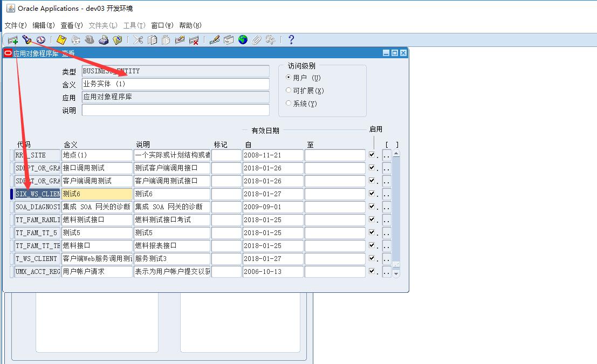Click the Translations globe icon

pos(243,40)
